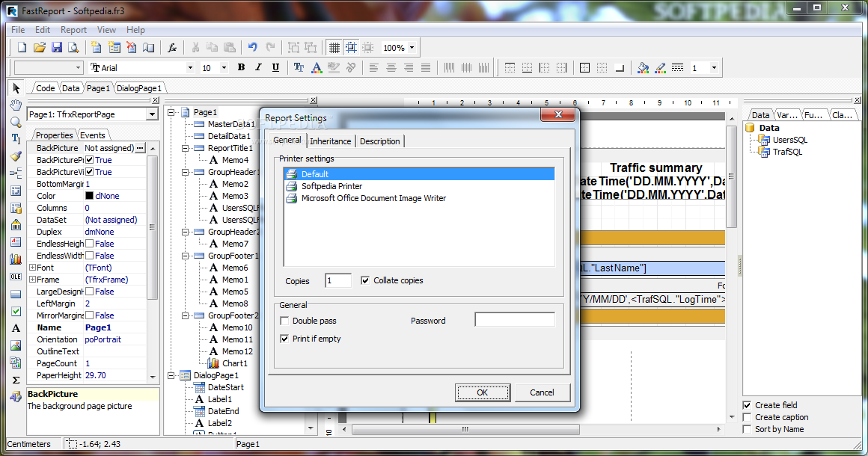Insert a Chart object from side toolbar
The width and height of the screenshot is (868, 456).
coord(16,259)
